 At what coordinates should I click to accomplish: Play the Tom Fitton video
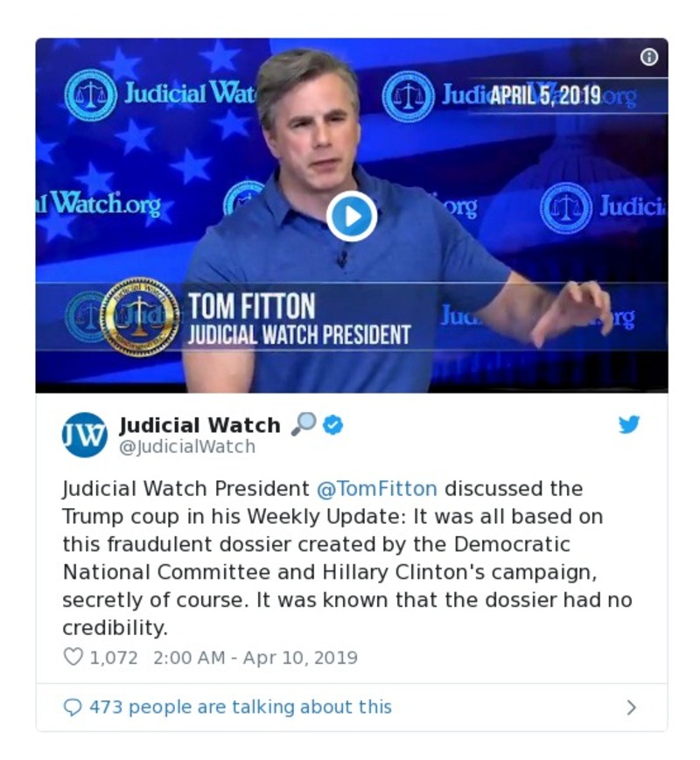(352, 216)
